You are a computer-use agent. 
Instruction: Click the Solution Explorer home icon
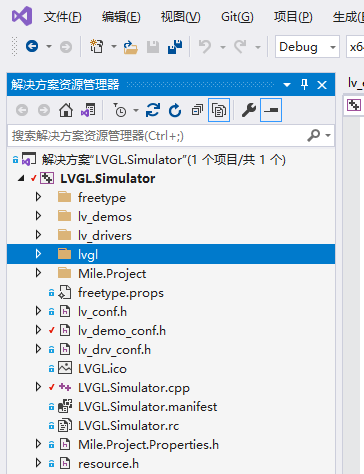point(66,110)
